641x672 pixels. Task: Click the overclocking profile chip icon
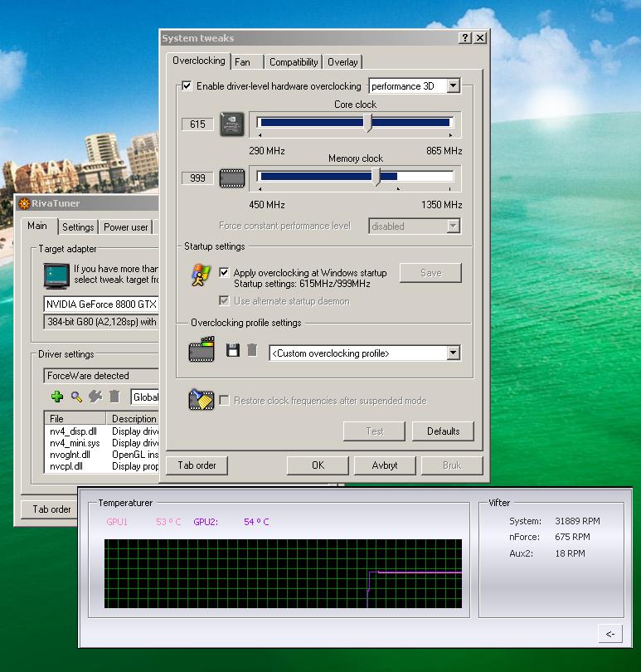click(x=202, y=350)
